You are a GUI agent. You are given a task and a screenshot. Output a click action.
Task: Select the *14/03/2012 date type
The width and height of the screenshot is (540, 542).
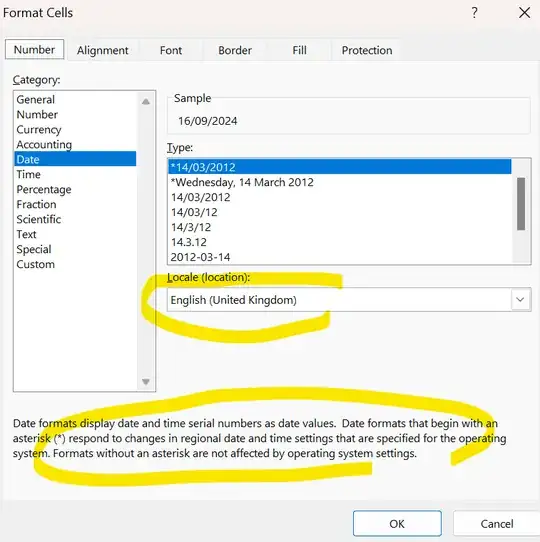340,167
